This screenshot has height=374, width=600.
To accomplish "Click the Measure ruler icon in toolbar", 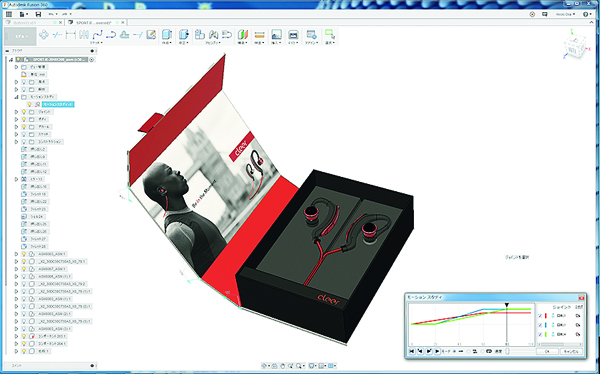I will coord(259,35).
